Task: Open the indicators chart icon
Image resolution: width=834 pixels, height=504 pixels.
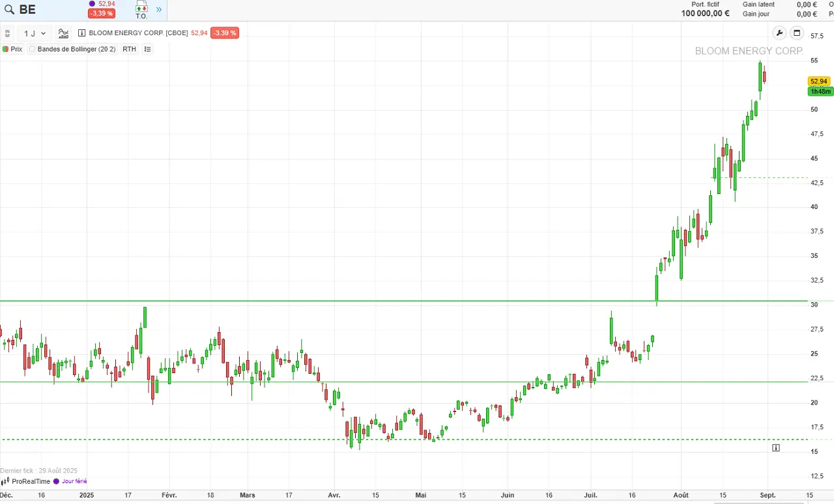Action: click(63, 33)
